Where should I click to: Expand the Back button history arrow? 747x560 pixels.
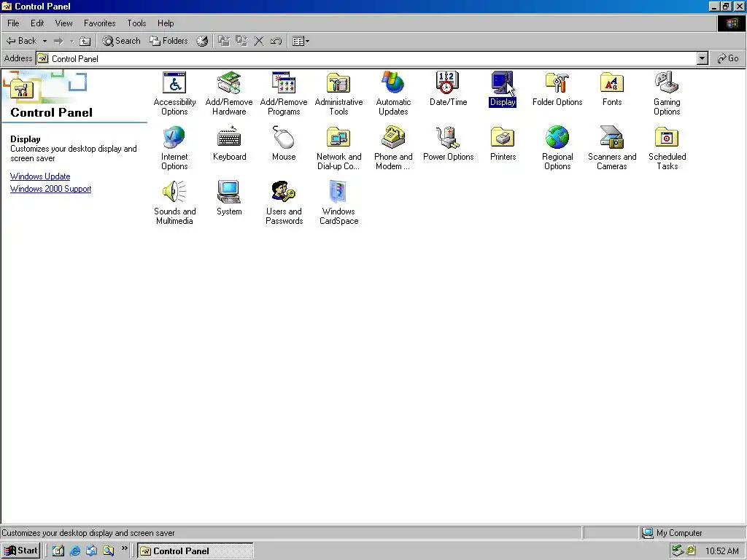coord(44,41)
